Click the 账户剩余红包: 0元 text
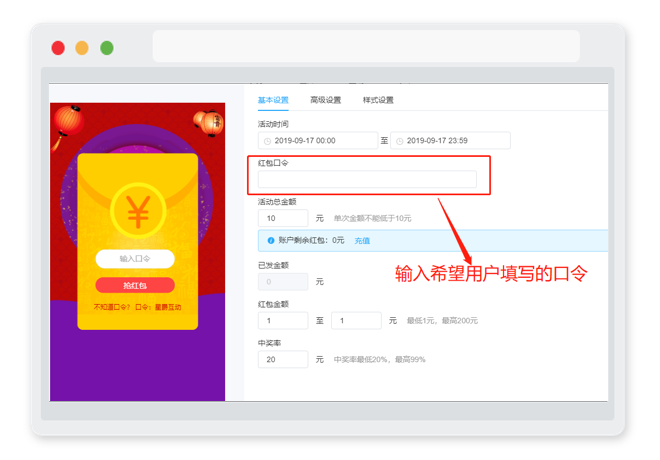The width and height of the screenshot is (660, 460). [311, 240]
